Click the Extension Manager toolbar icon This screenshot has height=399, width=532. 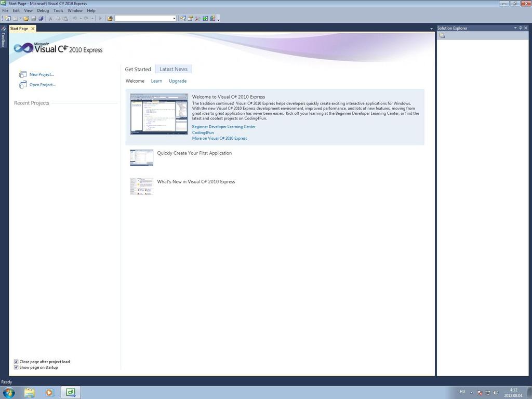pos(212,18)
